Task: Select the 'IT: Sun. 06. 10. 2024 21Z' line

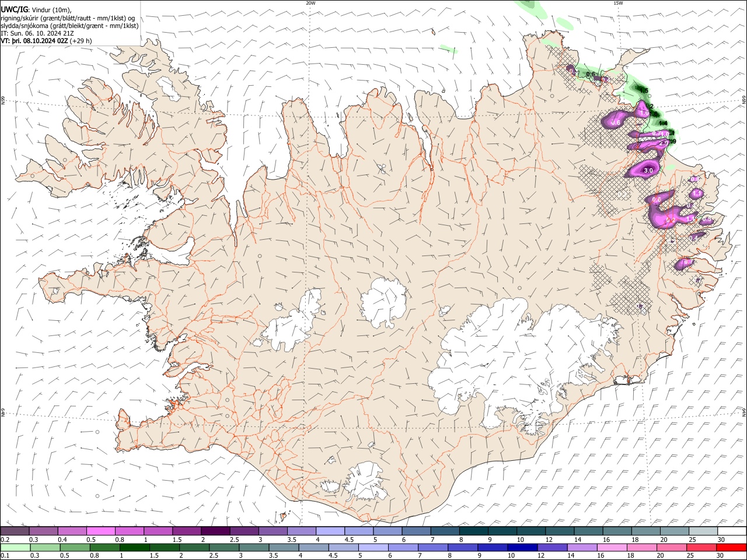Action: coord(39,33)
